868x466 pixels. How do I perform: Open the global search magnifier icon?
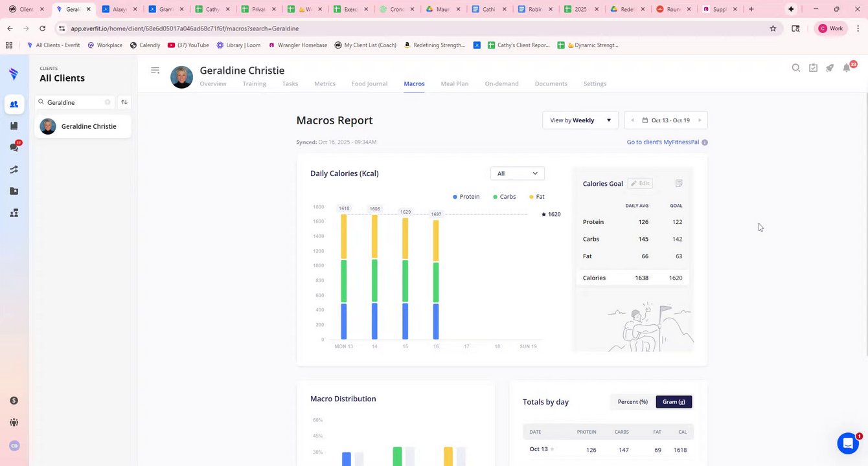pos(796,68)
